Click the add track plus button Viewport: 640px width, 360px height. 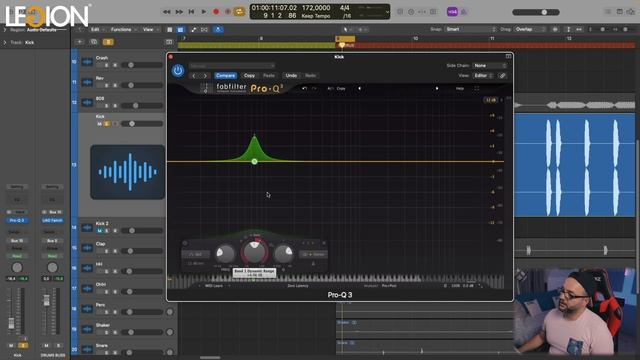tap(80, 42)
